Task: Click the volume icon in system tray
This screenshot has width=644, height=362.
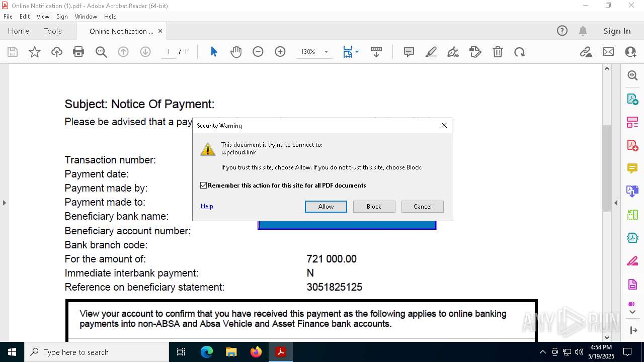Action: [x=579, y=352]
